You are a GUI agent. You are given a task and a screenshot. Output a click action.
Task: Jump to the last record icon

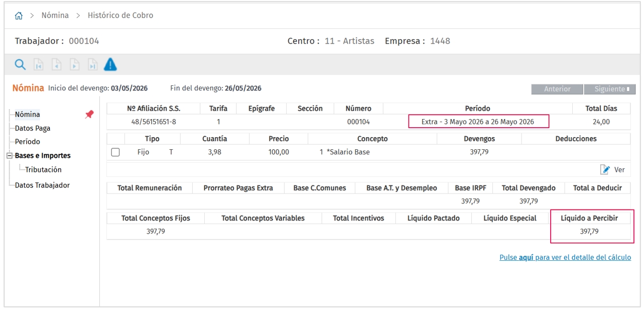click(x=93, y=64)
